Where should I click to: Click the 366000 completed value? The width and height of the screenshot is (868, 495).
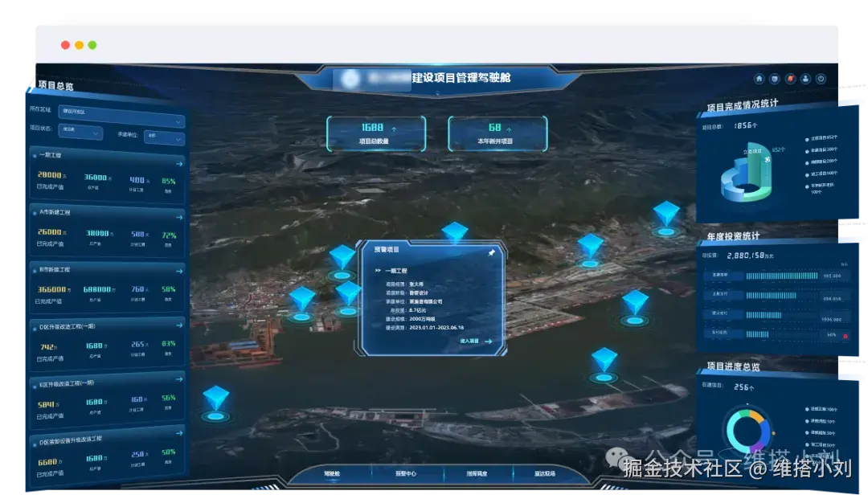click(53, 289)
